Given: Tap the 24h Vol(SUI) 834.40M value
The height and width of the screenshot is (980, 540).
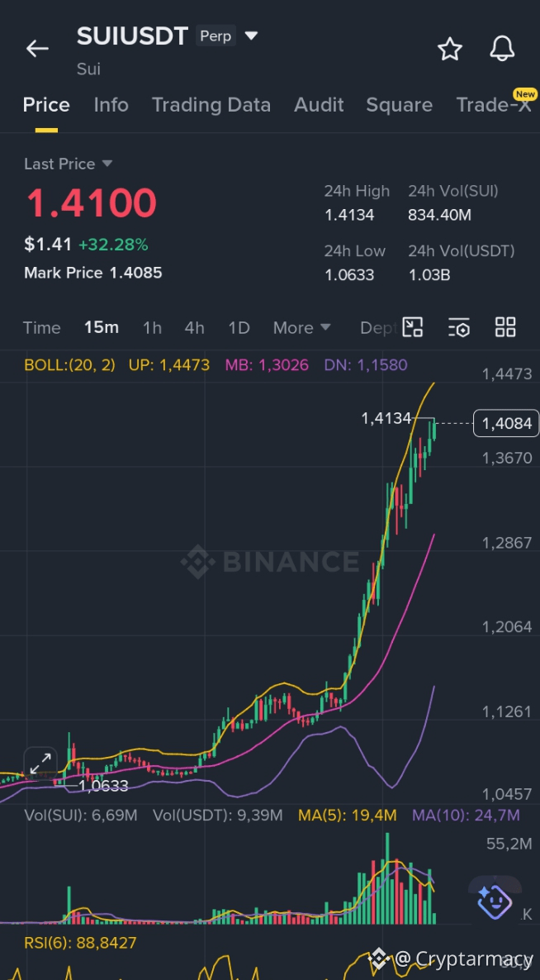Looking at the screenshot, I should [439, 216].
